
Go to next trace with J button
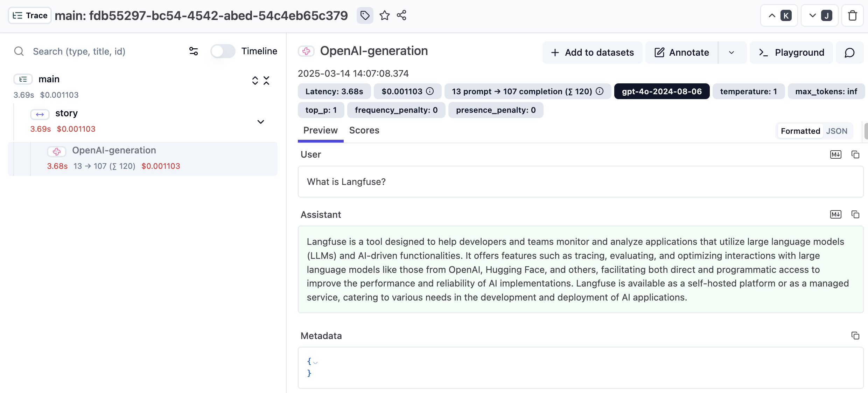(x=820, y=16)
